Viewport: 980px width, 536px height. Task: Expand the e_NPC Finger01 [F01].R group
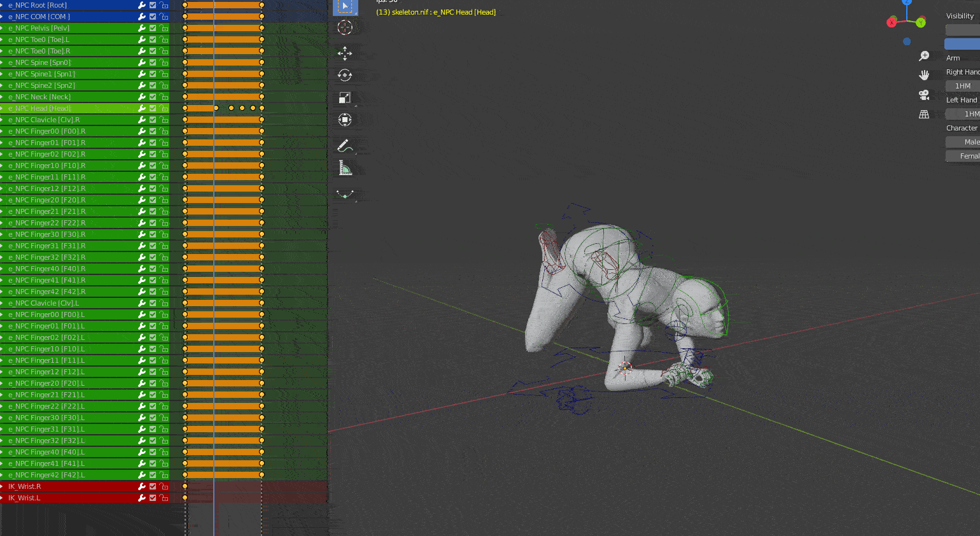[x=2, y=143]
